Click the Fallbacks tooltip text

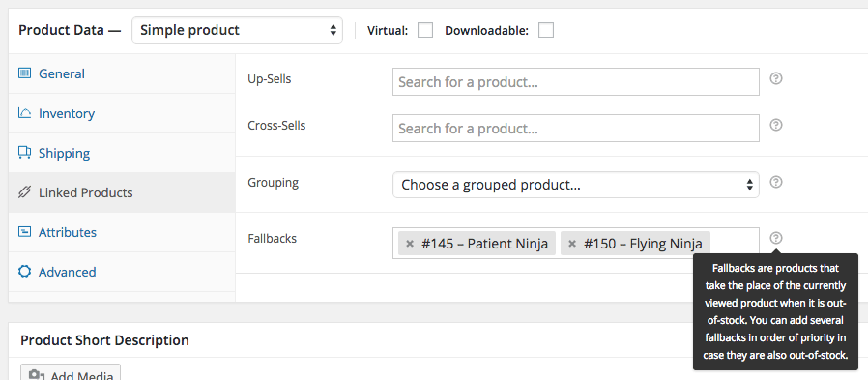pyautogui.click(x=775, y=312)
